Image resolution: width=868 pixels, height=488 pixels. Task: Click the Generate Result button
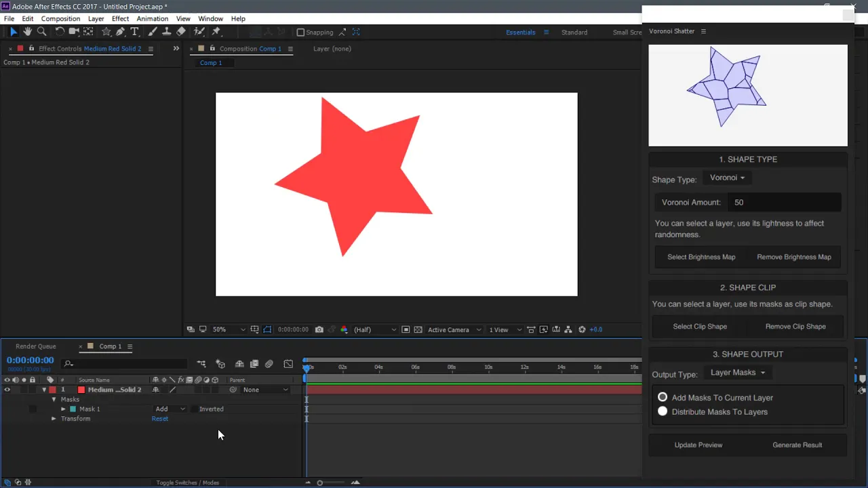pyautogui.click(x=797, y=445)
